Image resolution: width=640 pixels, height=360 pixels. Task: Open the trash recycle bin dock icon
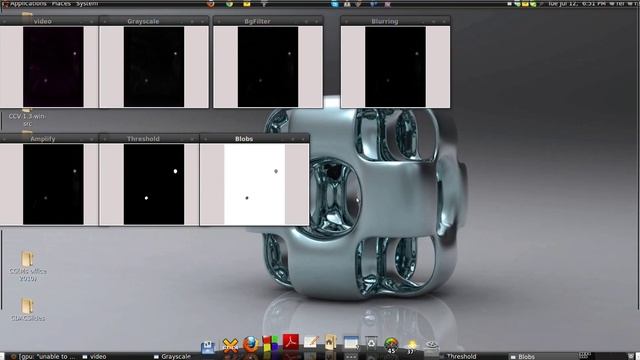coord(371,343)
